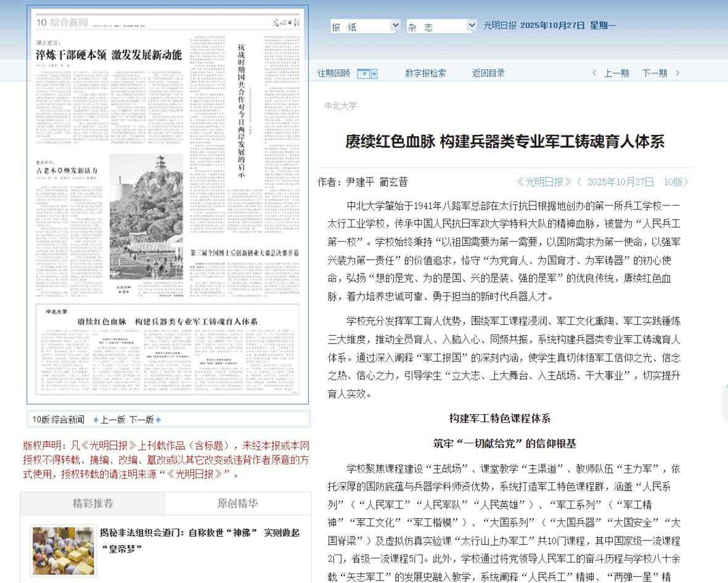Go to the next page via 下一版
Screen dimensions: 728x583
pyautogui.click(x=141, y=420)
